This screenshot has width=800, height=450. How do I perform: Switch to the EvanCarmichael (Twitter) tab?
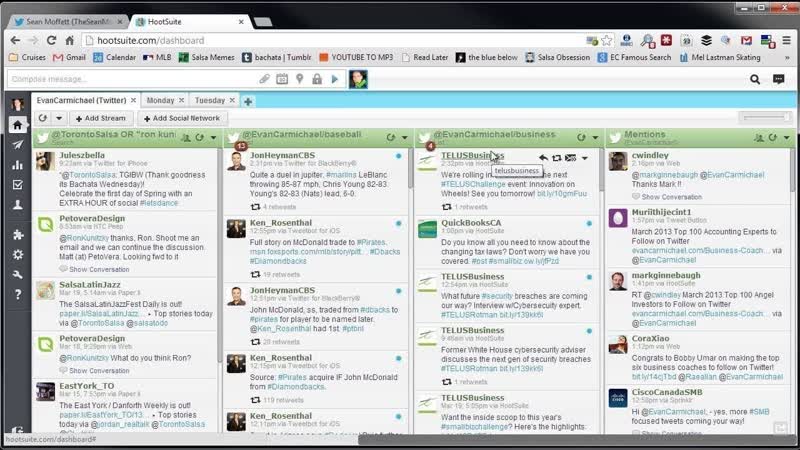coord(81,101)
